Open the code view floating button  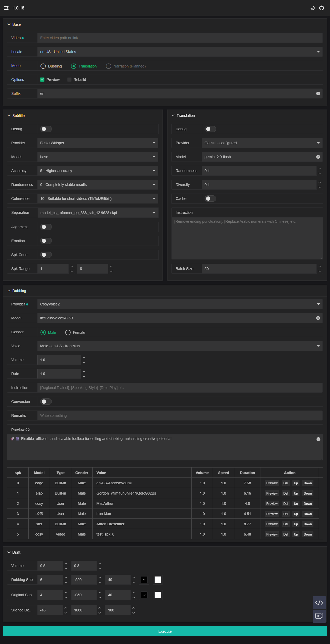tap(319, 603)
